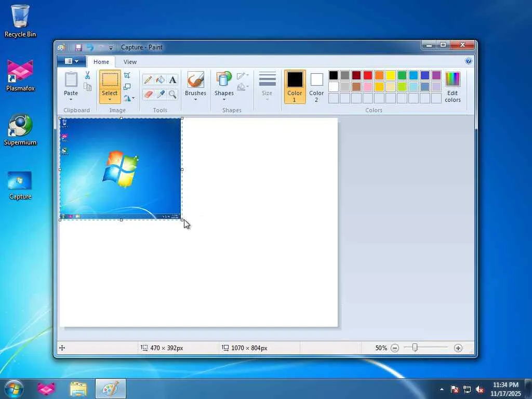Switch to the View ribbon tab
This screenshot has height=399, width=532.
pyautogui.click(x=130, y=62)
